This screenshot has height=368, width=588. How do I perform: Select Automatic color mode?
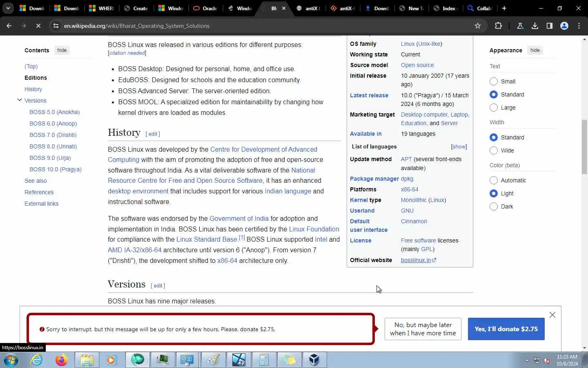(494, 180)
